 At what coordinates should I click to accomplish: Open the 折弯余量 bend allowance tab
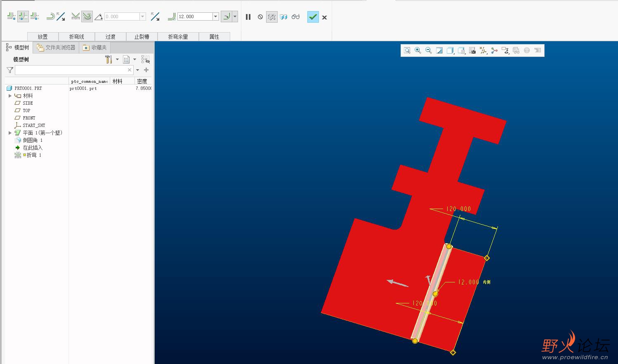[178, 37]
